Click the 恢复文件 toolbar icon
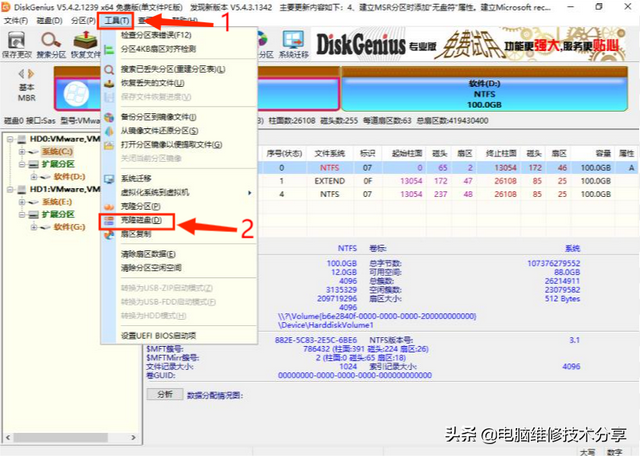The image size is (640, 456). 85,44
